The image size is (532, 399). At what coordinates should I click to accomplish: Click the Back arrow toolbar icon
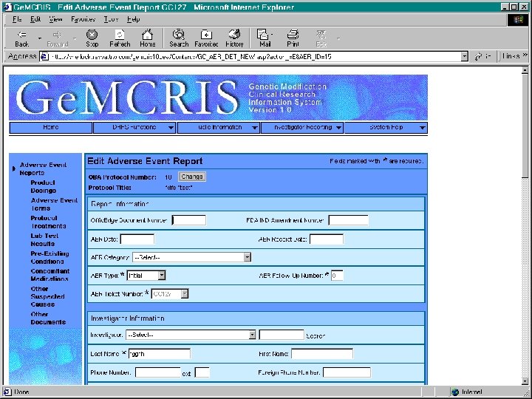21,35
